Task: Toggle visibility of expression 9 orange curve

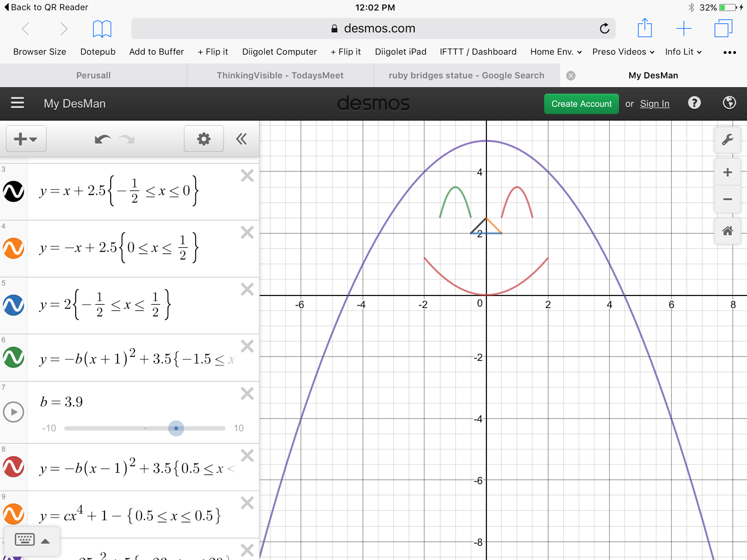Action: coord(14,514)
